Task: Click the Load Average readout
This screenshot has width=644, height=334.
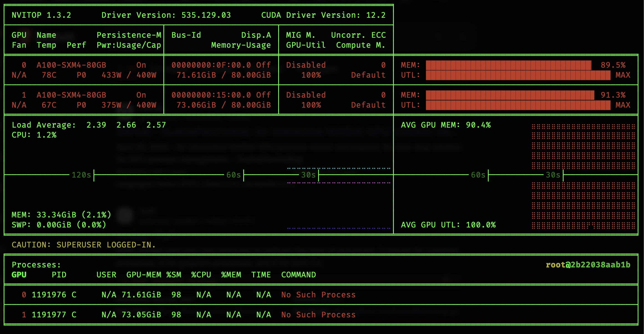Action: [x=89, y=125]
